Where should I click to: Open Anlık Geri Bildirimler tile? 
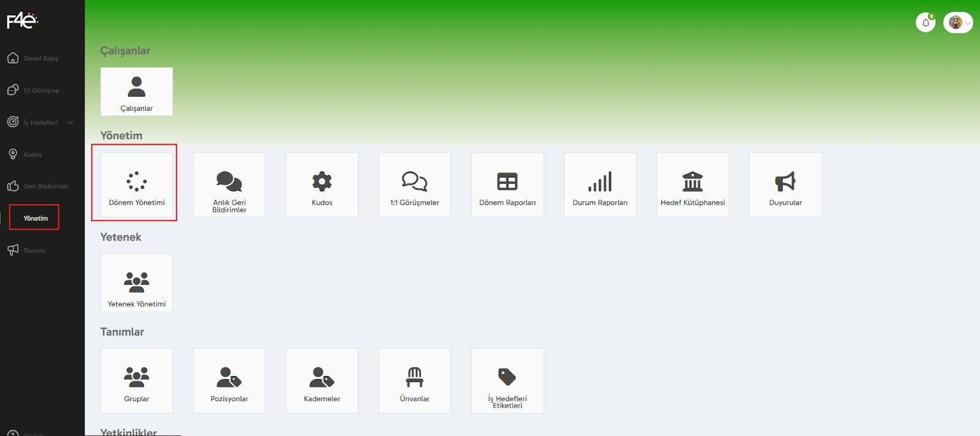point(229,185)
